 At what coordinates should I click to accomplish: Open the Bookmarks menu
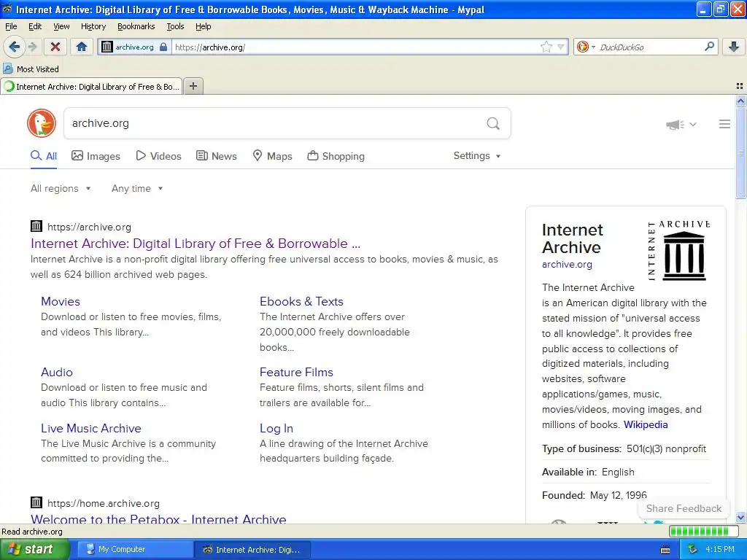pyautogui.click(x=136, y=26)
